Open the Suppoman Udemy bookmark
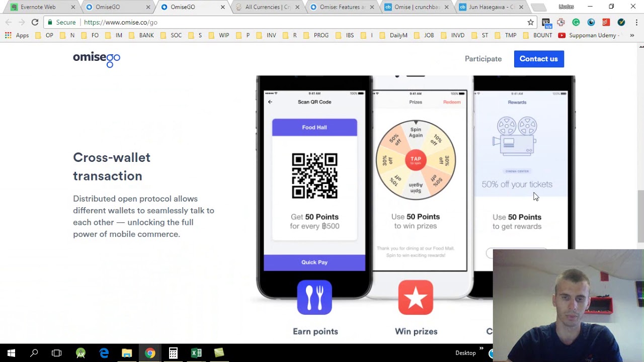This screenshot has height=362, width=644. coord(589,35)
